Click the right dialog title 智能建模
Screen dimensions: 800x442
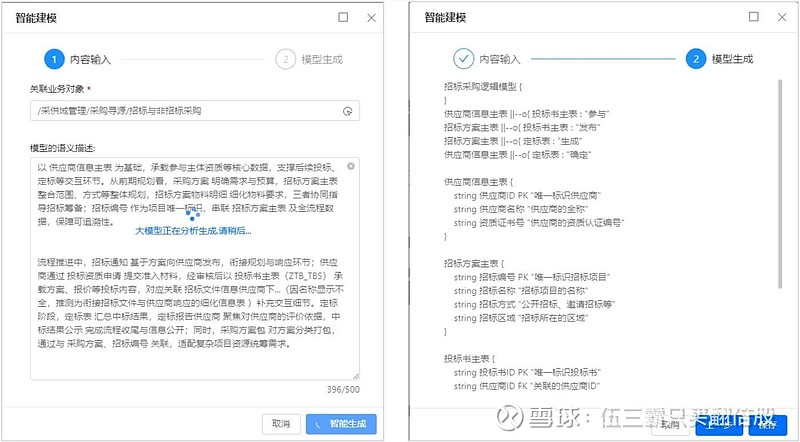coord(445,17)
